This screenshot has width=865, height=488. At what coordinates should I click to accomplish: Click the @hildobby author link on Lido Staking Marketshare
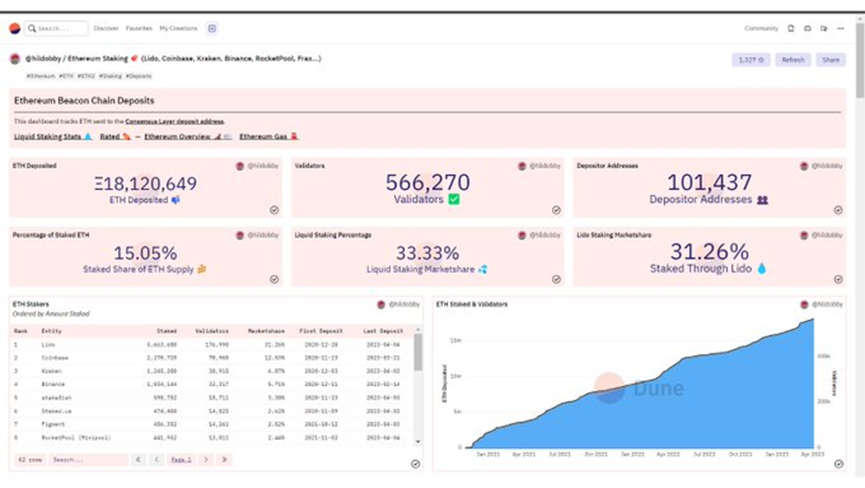click(x=826, y=235)
